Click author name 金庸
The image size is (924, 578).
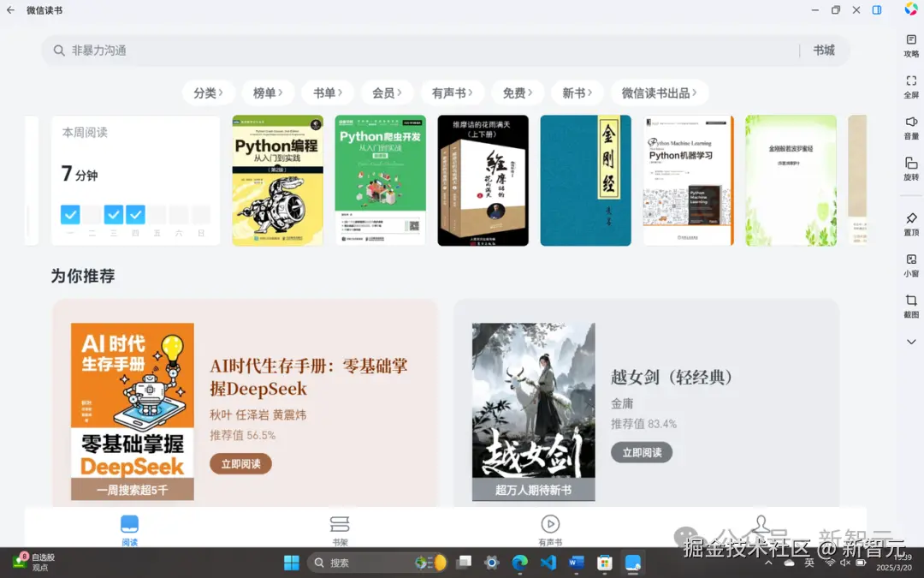point(622,404)
